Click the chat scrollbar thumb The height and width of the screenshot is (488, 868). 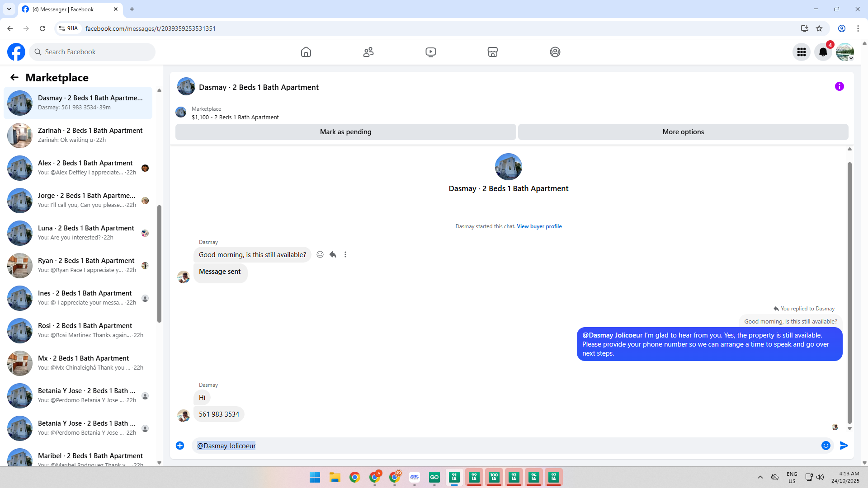click(849, 293)
